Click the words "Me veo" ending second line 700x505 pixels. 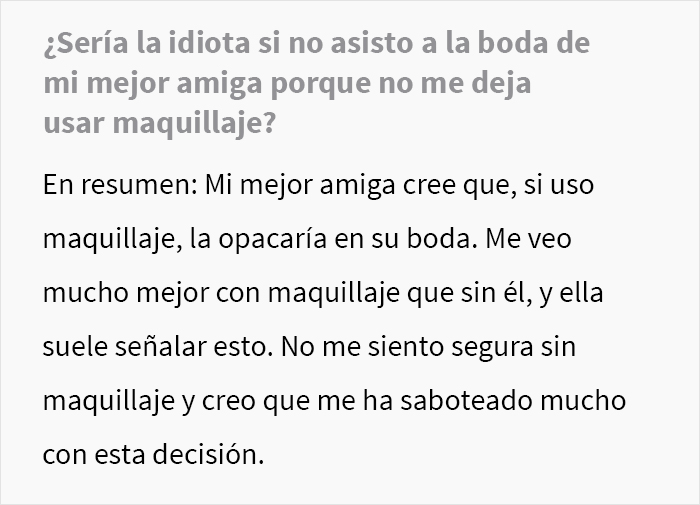(528, 239)
